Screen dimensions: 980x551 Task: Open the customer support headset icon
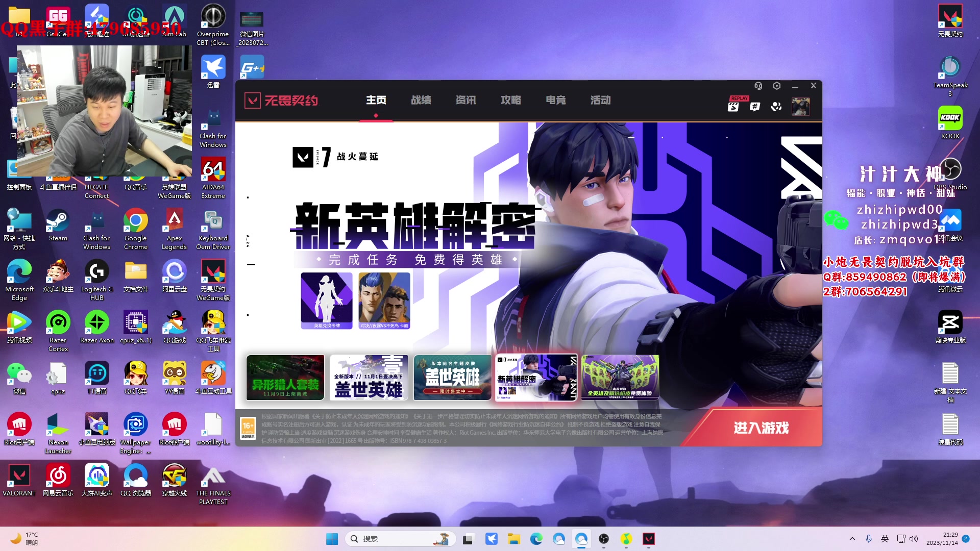coord(758,86)
